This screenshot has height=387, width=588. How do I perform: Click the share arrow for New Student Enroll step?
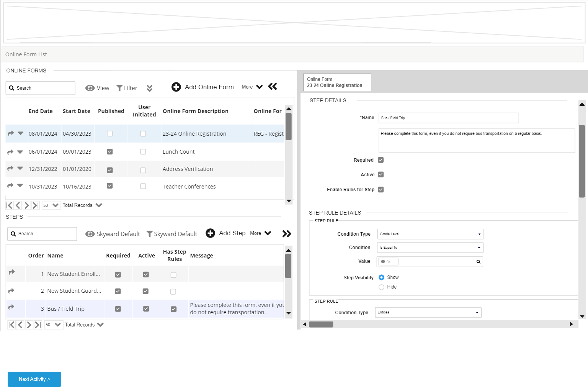click(12, 272)
